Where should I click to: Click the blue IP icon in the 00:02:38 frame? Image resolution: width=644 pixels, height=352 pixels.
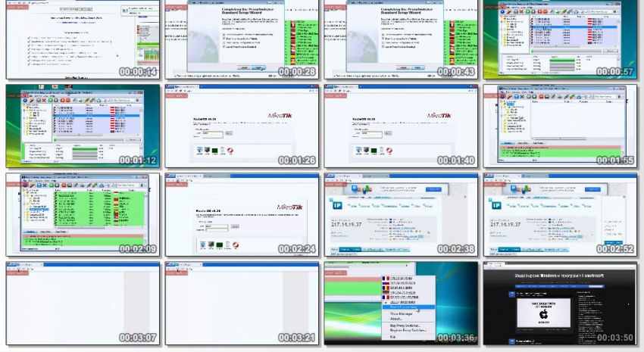pos(336,204)
